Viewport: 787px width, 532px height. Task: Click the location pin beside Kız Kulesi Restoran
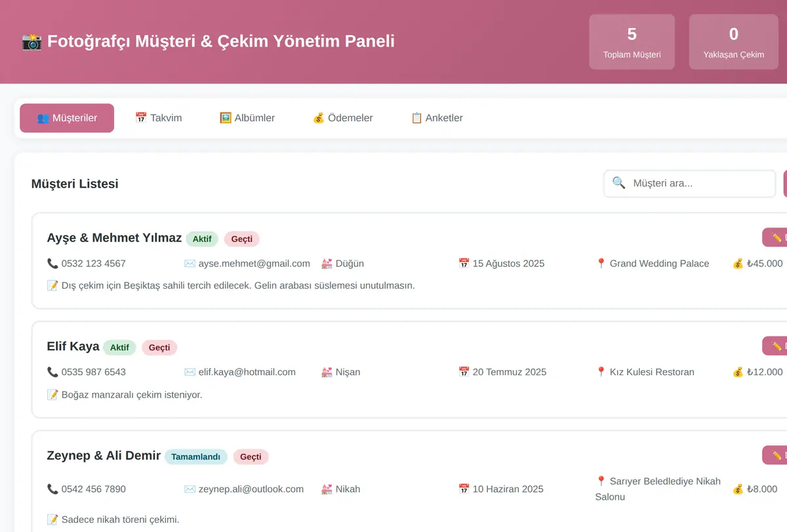coord(601,372)
